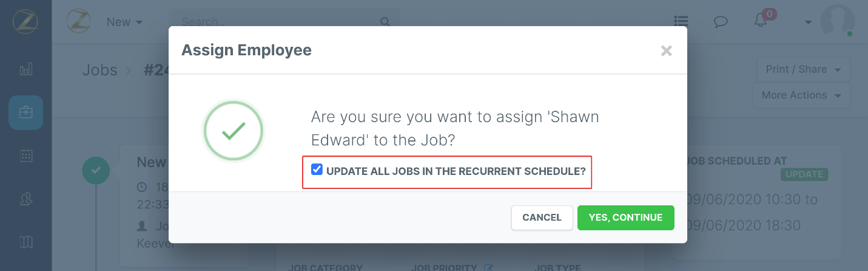The image size is (868, 271).
Task: Open the dashboard chart icon in sidebar
Action: coord(25,69)
